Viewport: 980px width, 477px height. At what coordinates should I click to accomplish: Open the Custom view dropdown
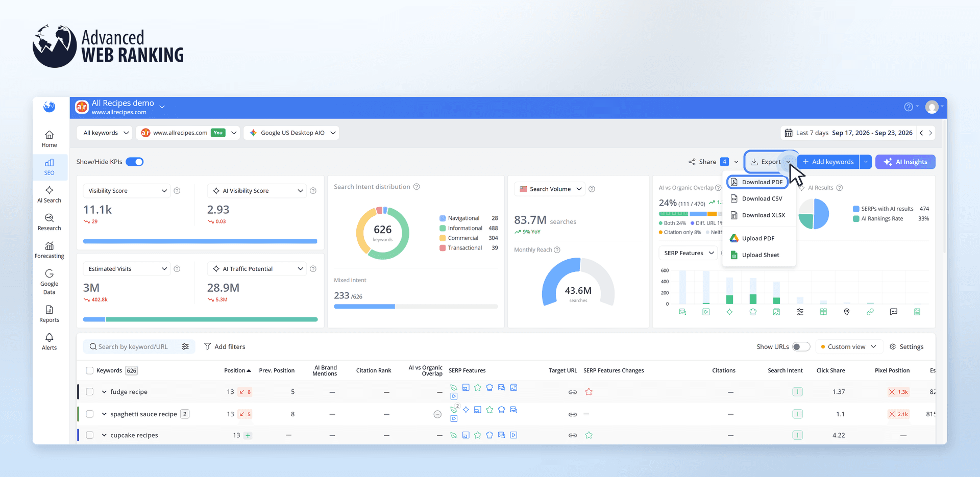point(848,347)
